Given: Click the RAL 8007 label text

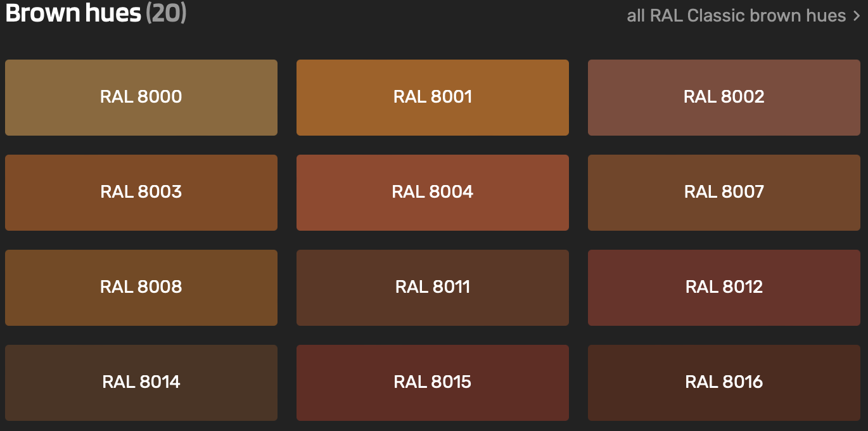Looking at the screenshot, I should (724, 191).
